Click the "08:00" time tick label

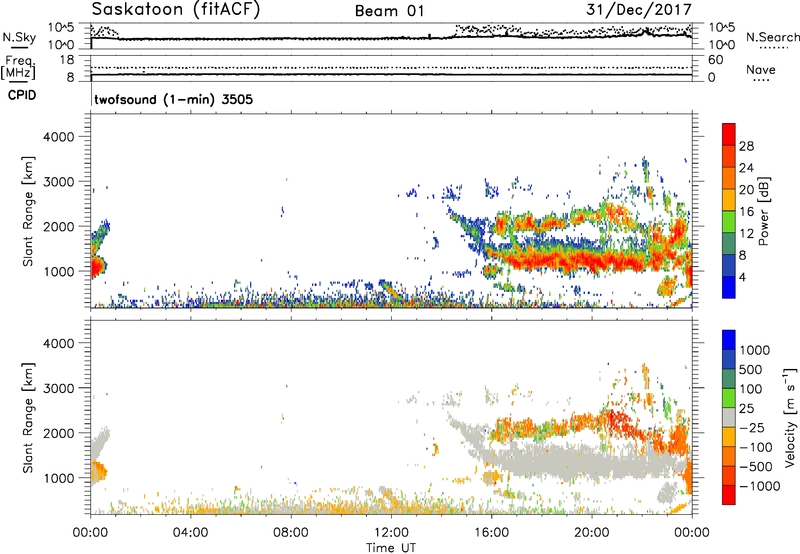click(x=291, y=533)
